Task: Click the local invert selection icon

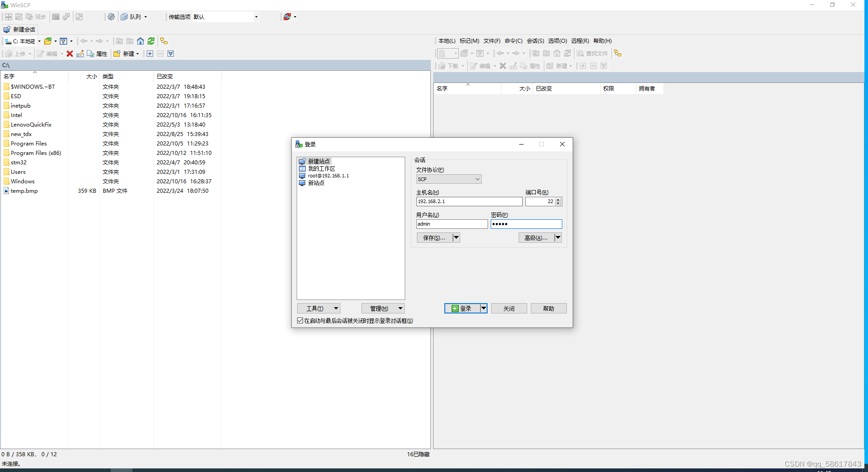Action: (x=171, y=54)
